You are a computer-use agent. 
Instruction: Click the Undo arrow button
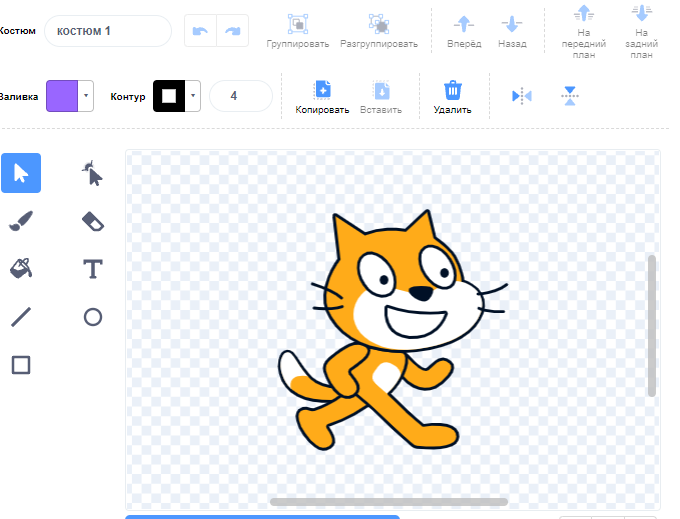[x=201, y=31]
